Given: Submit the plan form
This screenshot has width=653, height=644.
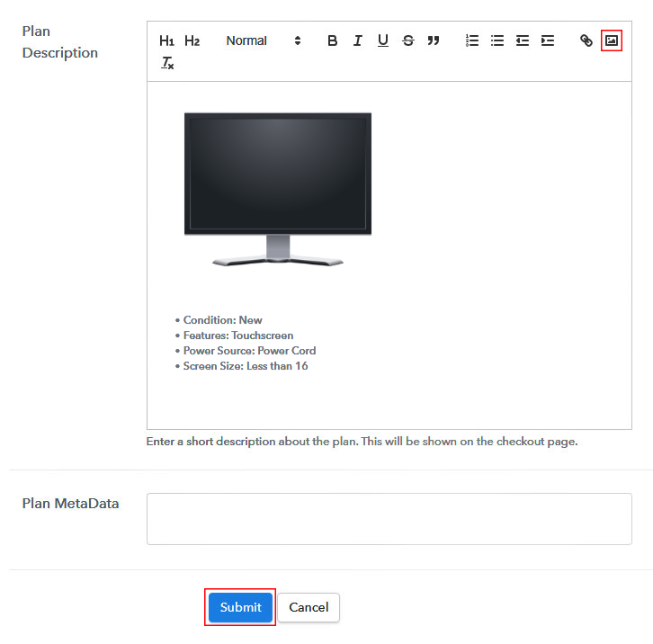Looking at the screenshot, I should coord(240,607).
